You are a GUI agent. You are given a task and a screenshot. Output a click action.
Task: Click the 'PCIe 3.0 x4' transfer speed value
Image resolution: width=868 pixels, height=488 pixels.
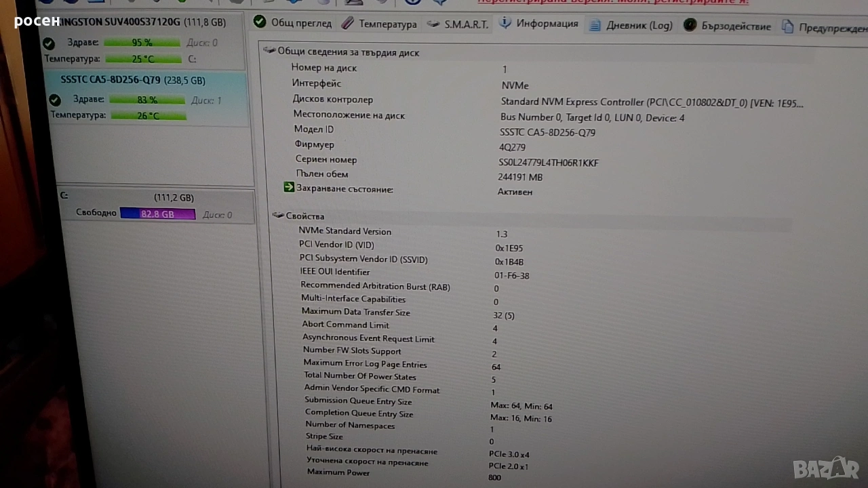[x=509, y=454]
